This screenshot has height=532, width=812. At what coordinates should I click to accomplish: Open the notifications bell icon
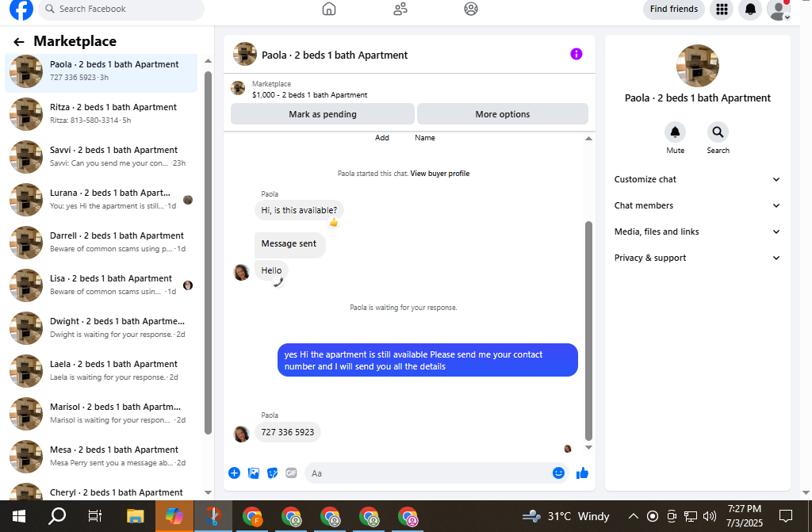click(750, 9)
